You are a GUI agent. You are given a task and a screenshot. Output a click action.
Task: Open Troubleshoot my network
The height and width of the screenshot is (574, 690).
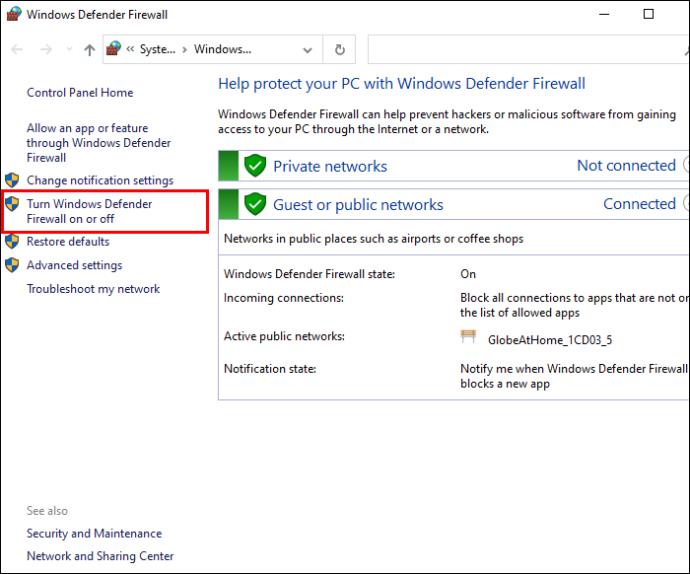click(93, 289)
